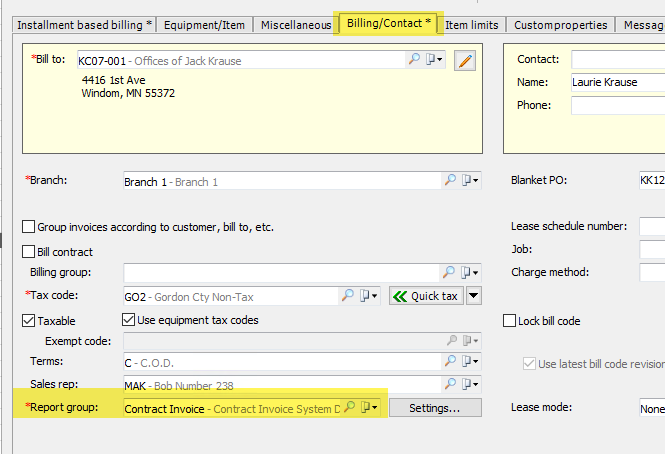Click the Lease schedule number field
The width and height of the screenshot is (665, 454).
click(652, 226)
